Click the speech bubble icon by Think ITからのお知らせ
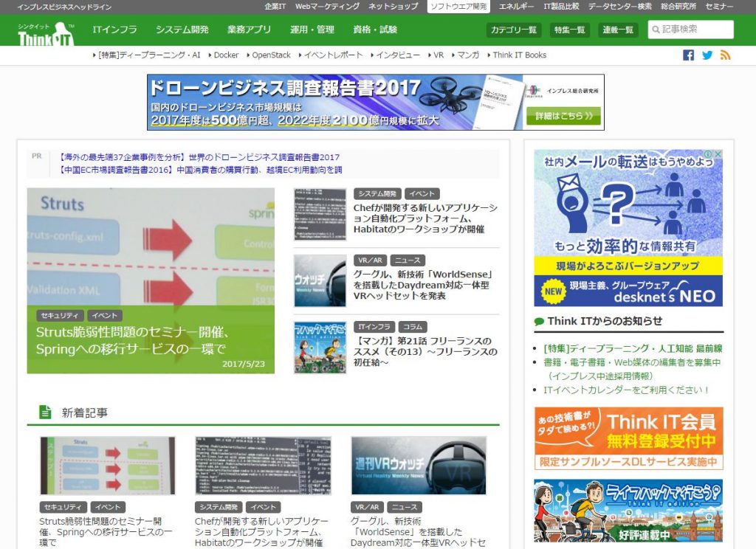This screenshot has width=756, height=549. (539, 322)
